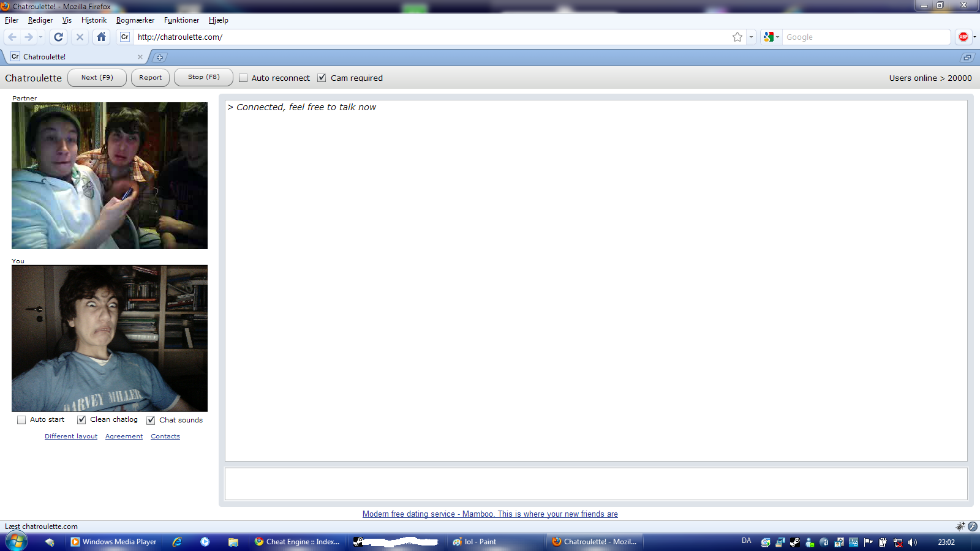Enable the Auto start checkbox
This screenshot has width=980, height=551.
(21, 420)
